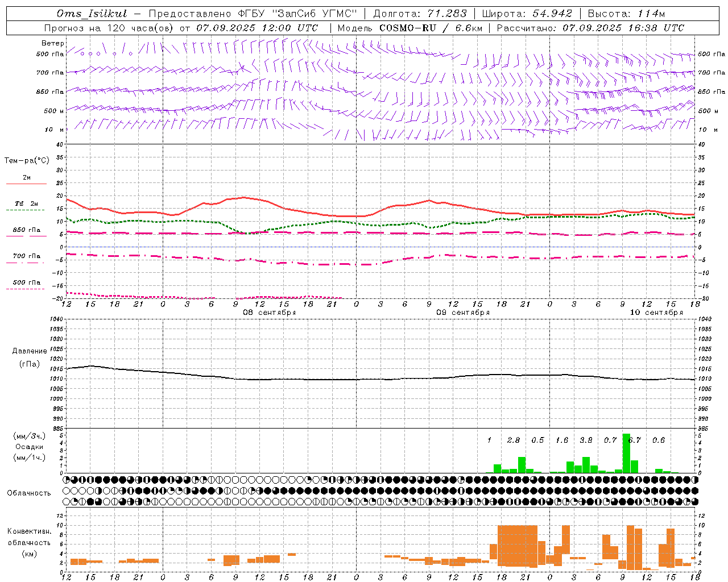Click the 0.6 precipitation total value

659,440
